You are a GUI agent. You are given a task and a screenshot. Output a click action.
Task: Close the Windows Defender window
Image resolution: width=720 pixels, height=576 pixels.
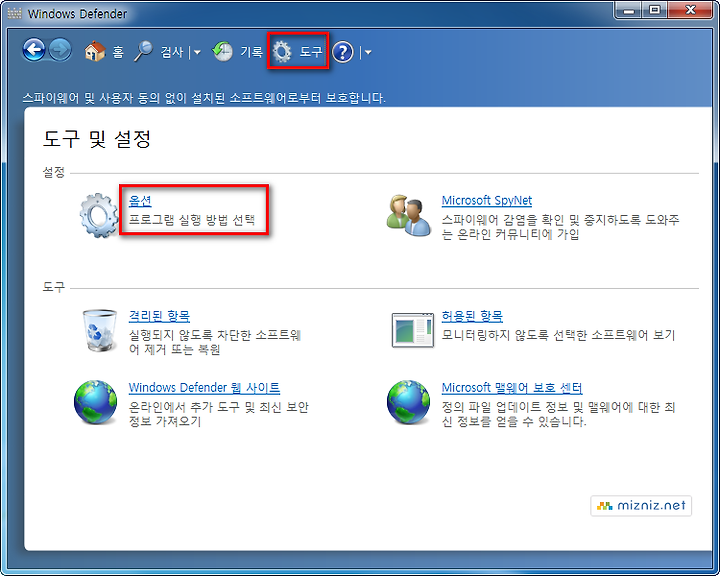point(690,11)
